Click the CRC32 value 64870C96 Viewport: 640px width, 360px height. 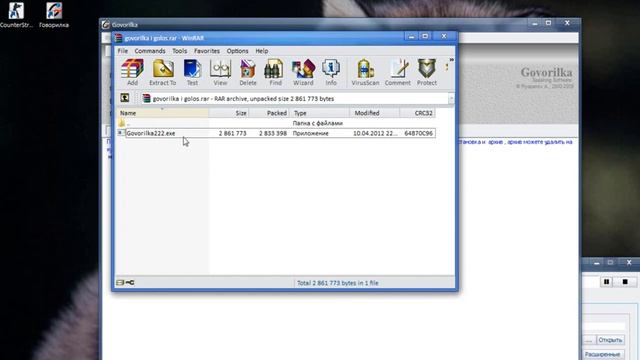point(418,133)
